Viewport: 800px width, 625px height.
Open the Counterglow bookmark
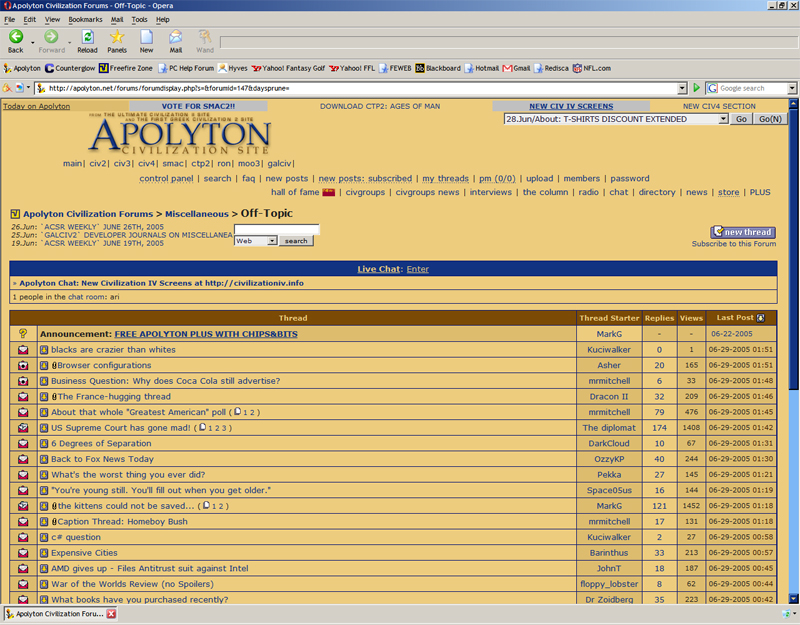(x=70, y=68)
